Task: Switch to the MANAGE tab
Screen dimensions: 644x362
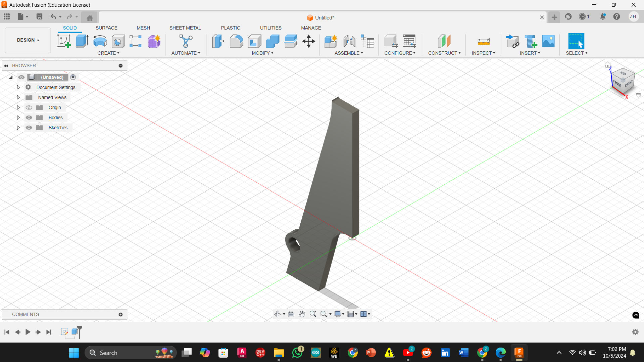Action: 311,28
